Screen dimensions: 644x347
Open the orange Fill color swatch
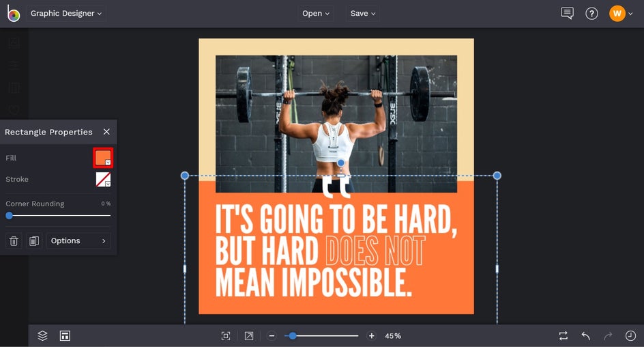click(x=103, y=158)
